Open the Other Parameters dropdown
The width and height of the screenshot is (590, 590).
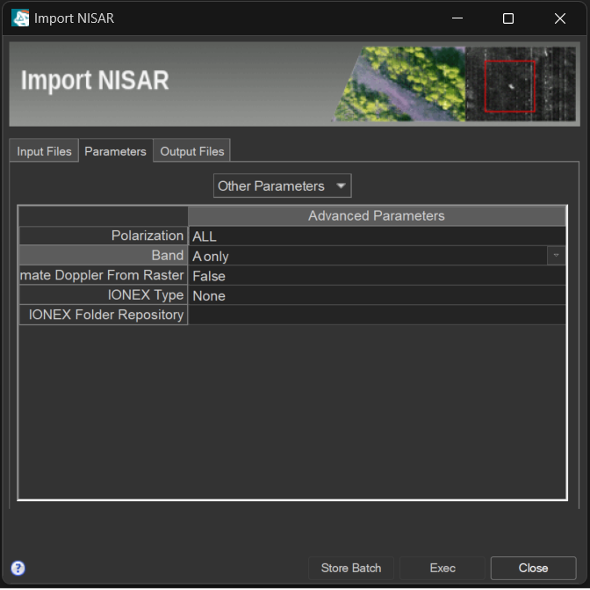(x=282, y=186)
